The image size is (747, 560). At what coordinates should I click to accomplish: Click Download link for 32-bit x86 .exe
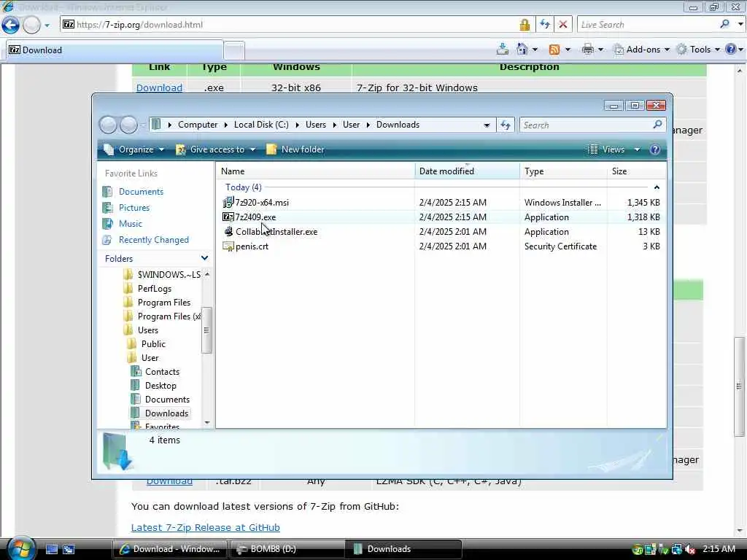click(x=159, y=87)
